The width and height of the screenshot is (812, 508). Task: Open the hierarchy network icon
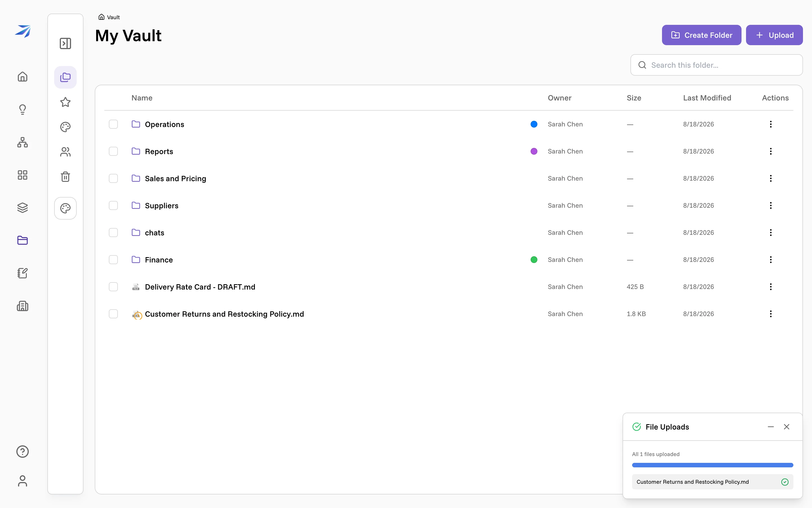[x=23, y=142]
